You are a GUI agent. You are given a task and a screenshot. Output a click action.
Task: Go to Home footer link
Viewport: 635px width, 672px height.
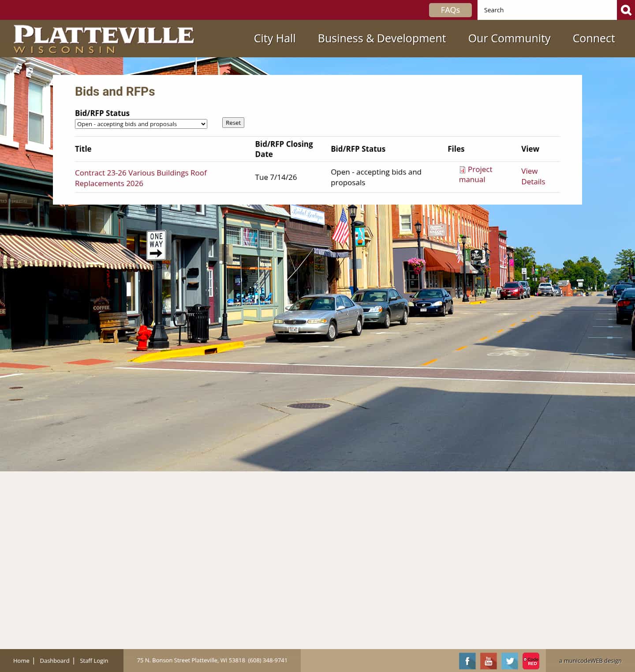click(21, 661)
